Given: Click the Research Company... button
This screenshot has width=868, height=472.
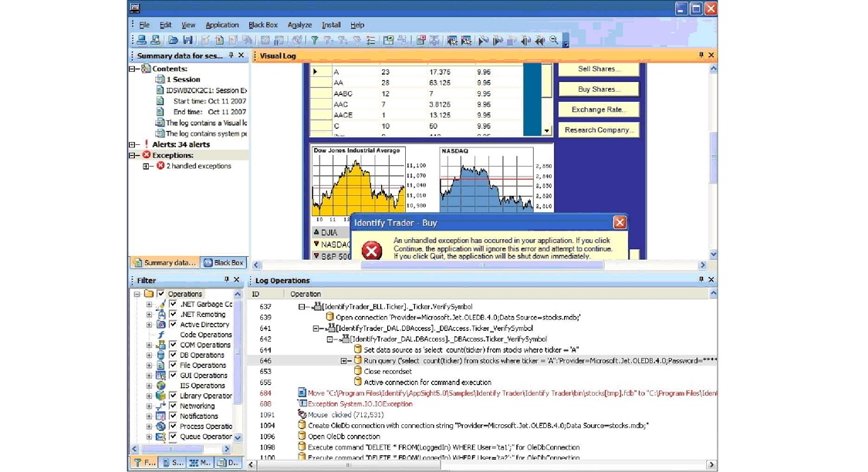Looking at the screenshot, I should point(599,130).
